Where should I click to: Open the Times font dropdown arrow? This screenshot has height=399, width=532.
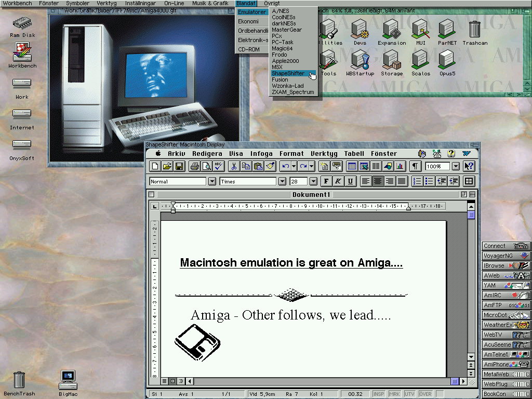(282, 181)
